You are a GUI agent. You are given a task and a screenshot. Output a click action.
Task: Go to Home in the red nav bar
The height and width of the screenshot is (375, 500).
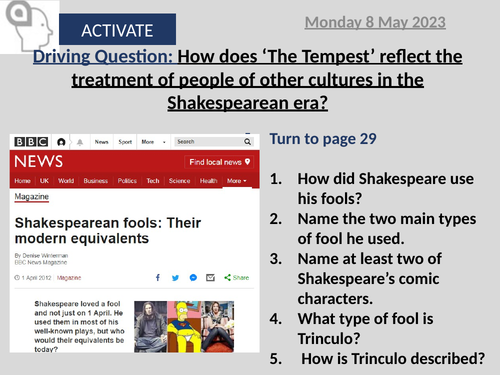pos(22,181)
